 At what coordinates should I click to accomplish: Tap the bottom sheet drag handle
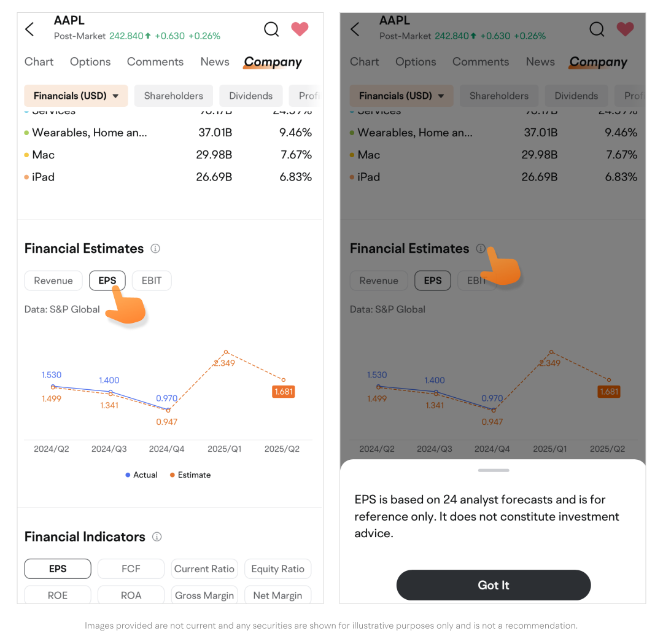click(494, 470)
